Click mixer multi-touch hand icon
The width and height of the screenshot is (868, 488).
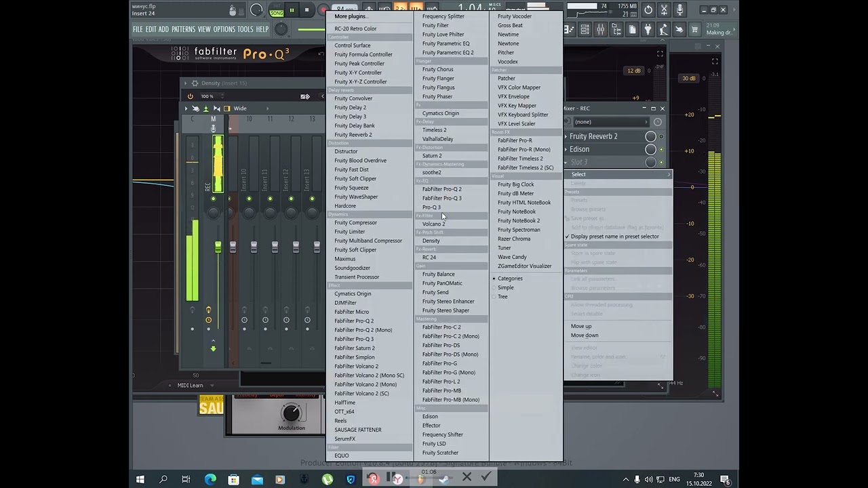196,108
